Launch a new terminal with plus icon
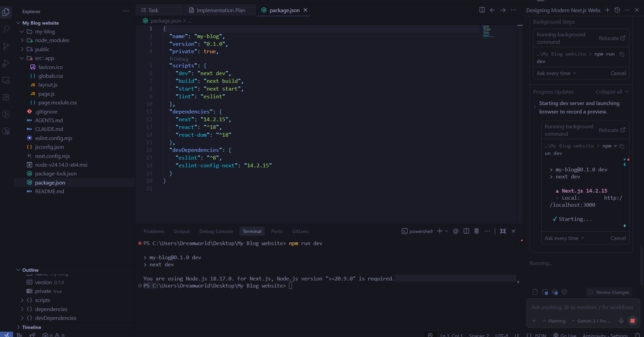The width and height of the screenshot is (644, 337). click(440, 231)
